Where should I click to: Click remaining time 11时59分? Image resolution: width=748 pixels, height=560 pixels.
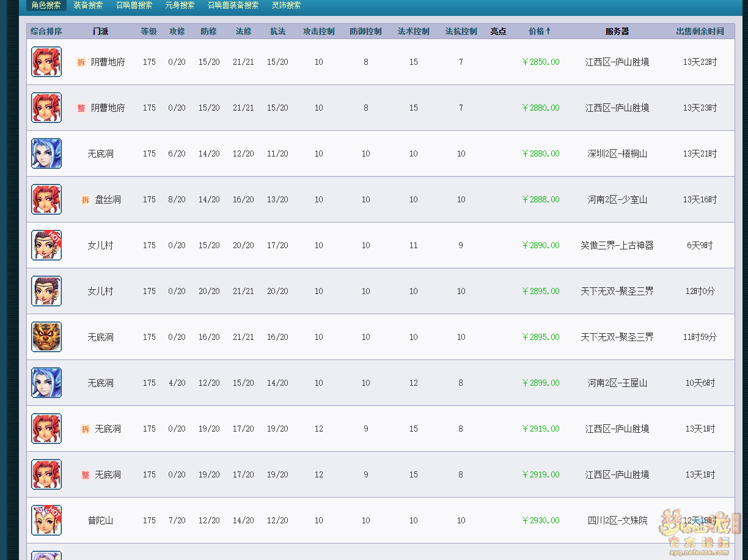(x=700, y=337)
